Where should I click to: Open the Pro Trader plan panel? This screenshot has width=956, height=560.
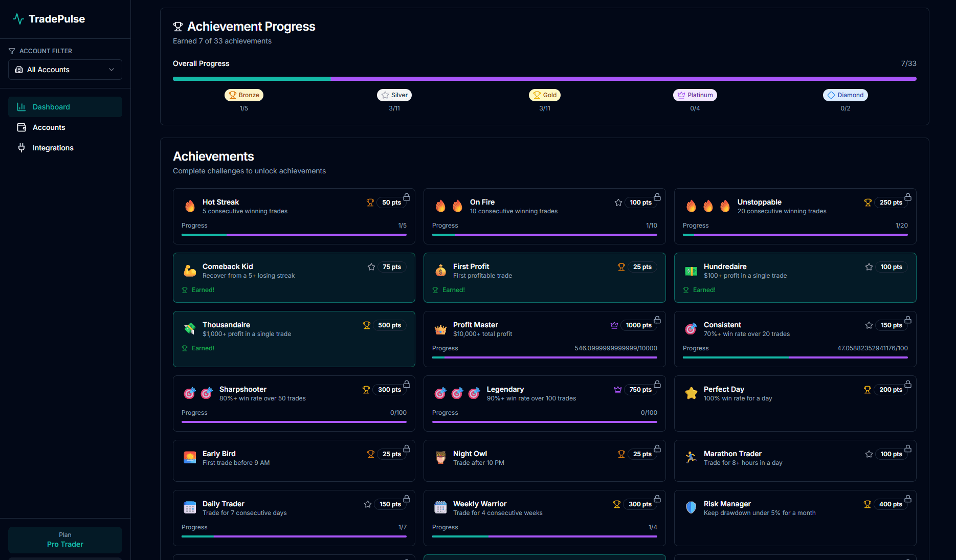[65, 540]
